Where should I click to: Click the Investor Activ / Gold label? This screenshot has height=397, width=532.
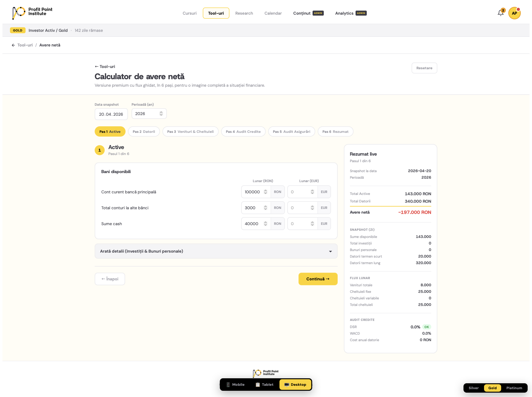tap(48, 30)
